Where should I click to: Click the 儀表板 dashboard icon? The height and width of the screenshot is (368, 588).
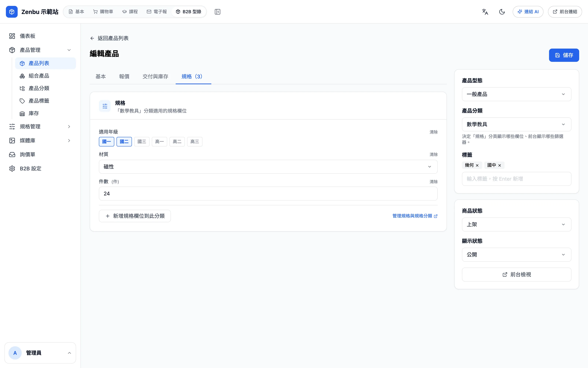[x=12, y=36]
